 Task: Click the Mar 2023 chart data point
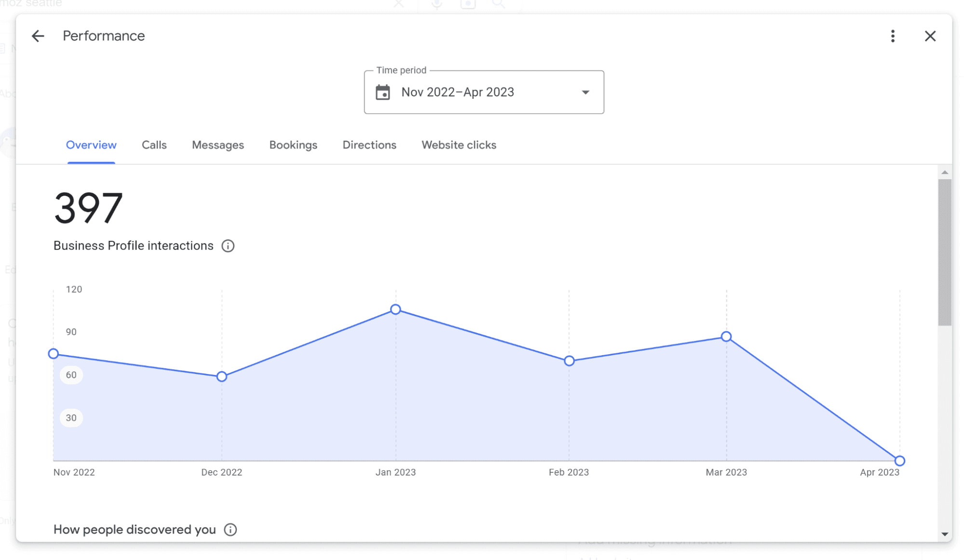pos(726,336)
